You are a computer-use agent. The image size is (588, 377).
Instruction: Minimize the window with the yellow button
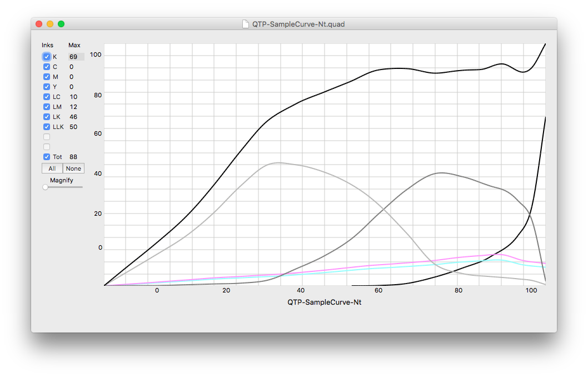point(50,24)
